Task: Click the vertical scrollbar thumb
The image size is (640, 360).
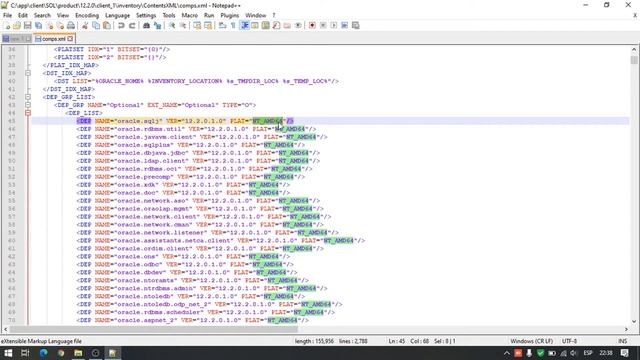Action: [634, 60]
